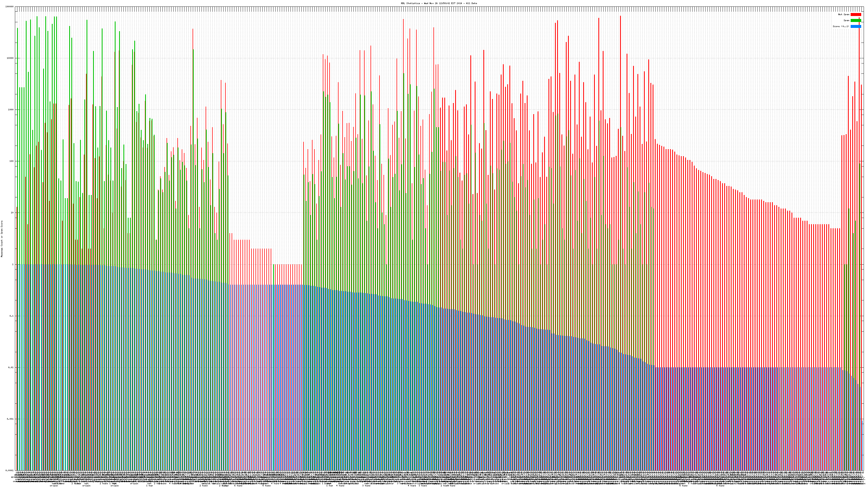Click the 10000 y-axis tick label
Screen dimensions: 868x488
(11, 58)
